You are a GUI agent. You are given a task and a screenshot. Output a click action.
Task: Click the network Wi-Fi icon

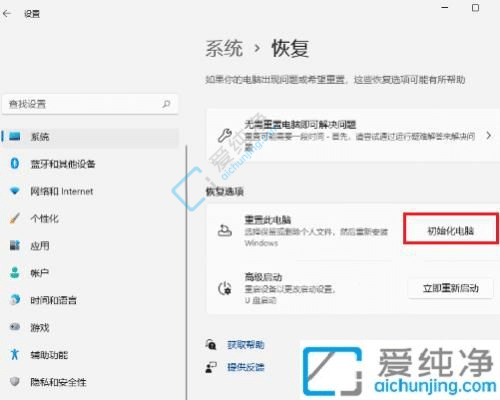click(x=15, y=191)
